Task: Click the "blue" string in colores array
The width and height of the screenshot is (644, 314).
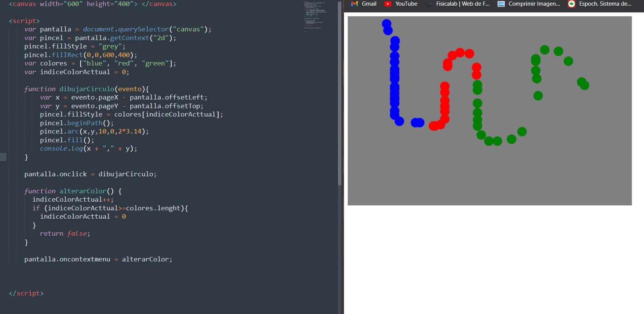Action: [95, 63]
